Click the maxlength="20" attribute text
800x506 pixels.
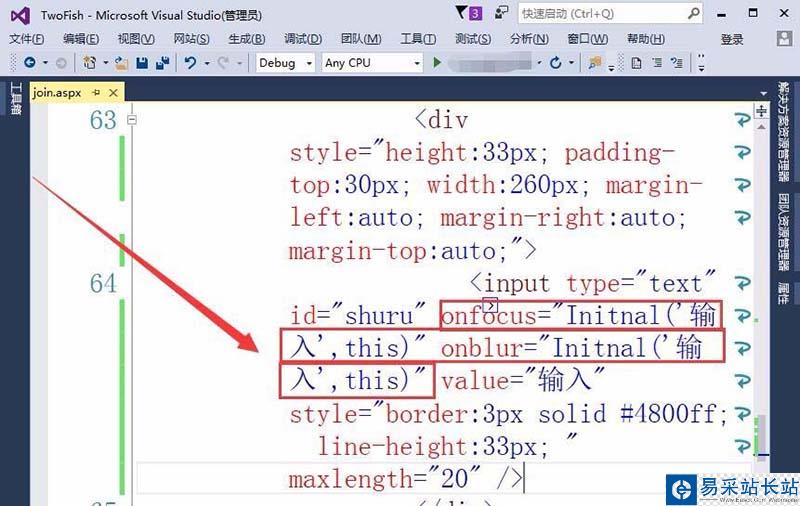click(x=385, y=479)
